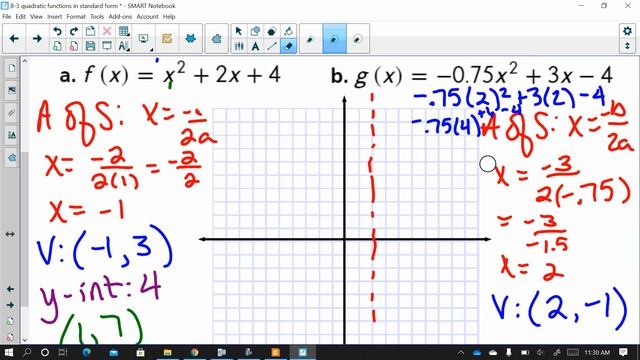The width and height of the screenshot is (640, 360).
Task: Open the Properties sidebar tab
Action: pos(11,135)
